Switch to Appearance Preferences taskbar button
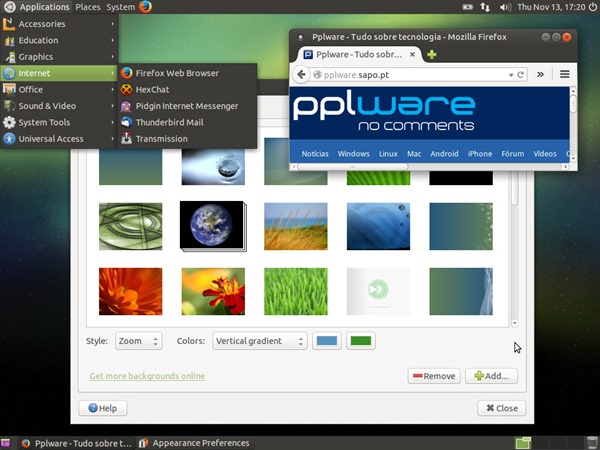The height and width of the screenshot is (450, 600). click(195, 443)
